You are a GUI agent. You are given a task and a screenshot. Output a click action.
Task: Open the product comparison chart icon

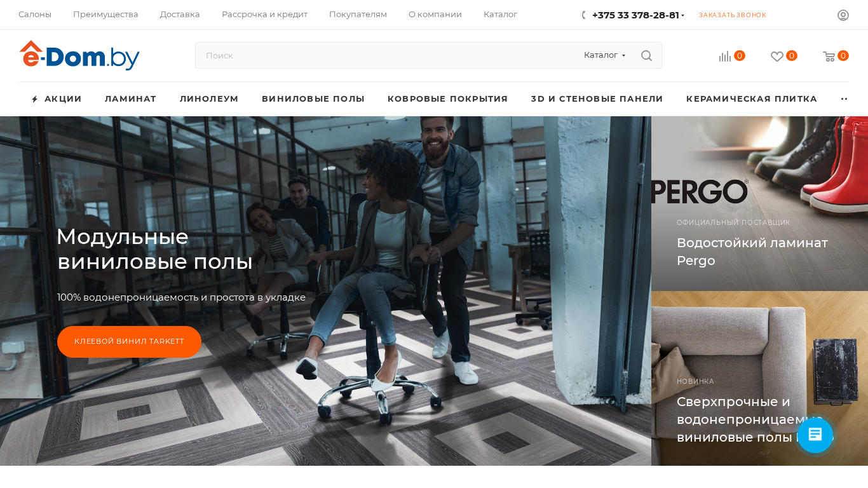pyautogui.click(x=725, y=56)
